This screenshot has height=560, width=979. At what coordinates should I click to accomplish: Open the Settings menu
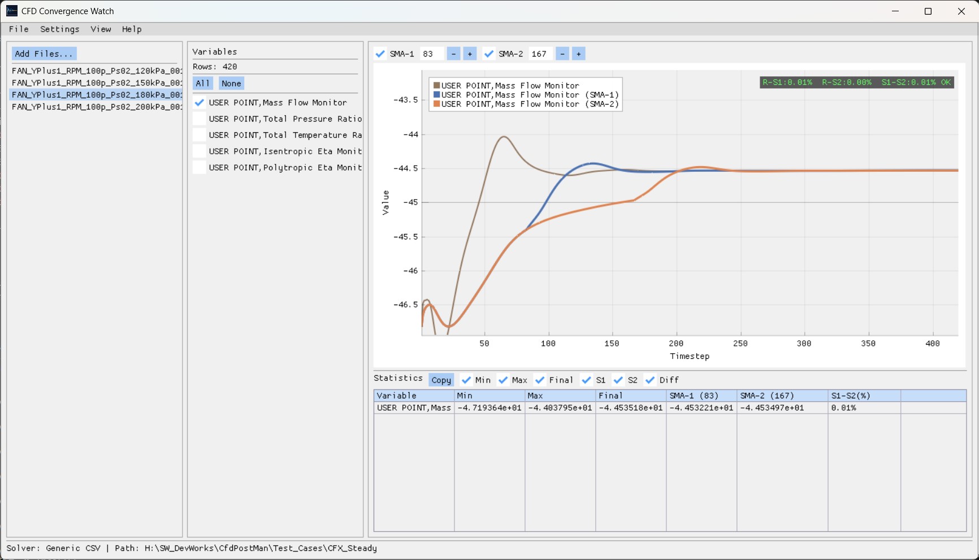click(x=59, y=29)
